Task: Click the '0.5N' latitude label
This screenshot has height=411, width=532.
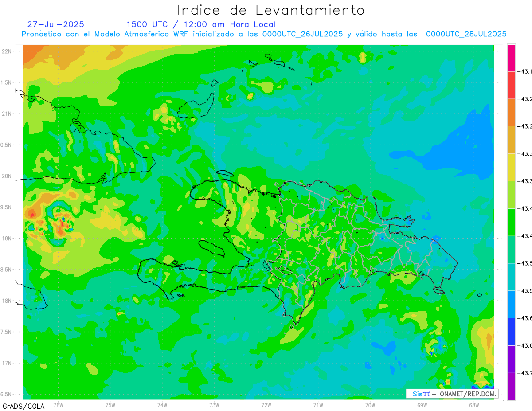Action: tap(7, 145)
